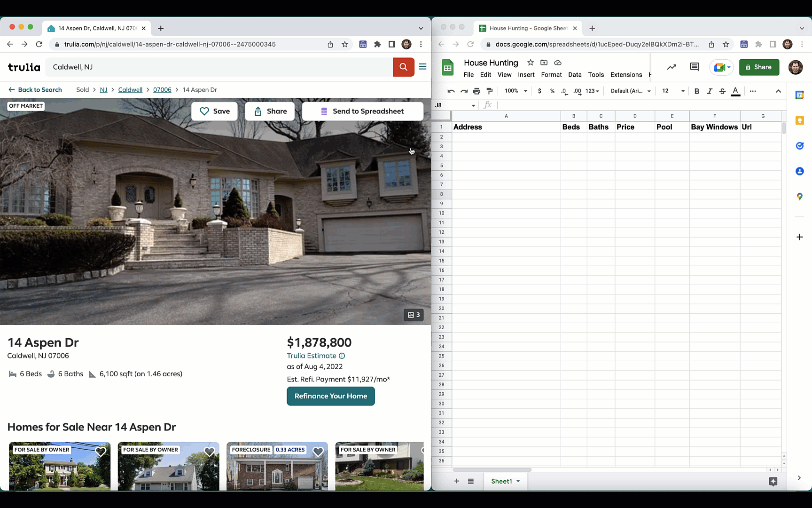The width and height of the screenshot is (812, 508).
Task: Click the Trulia location search field
Action: pos(219,67)
